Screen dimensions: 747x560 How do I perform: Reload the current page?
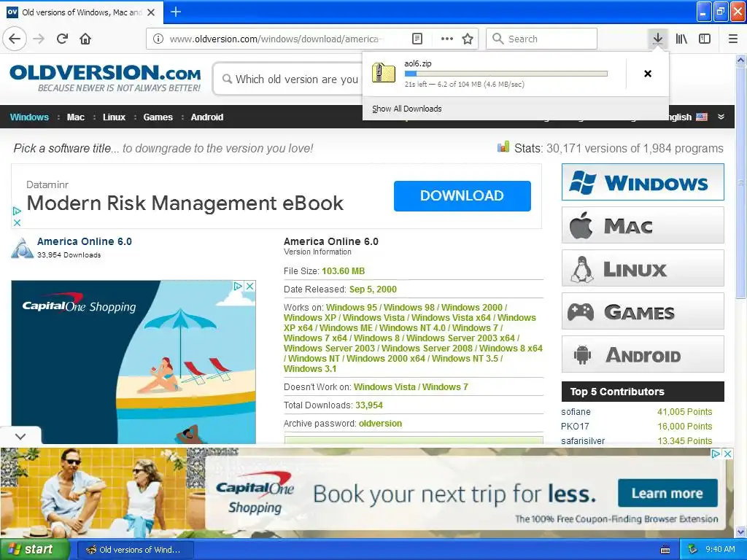(62, 39)
